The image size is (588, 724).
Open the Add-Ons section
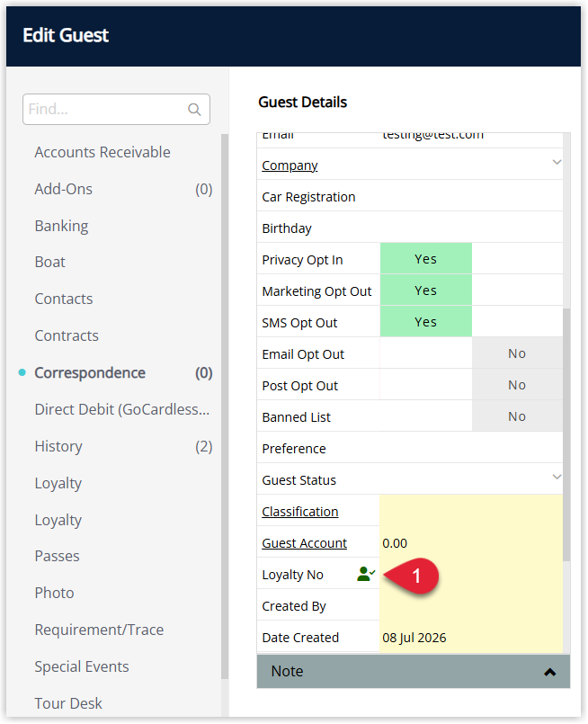64,189
